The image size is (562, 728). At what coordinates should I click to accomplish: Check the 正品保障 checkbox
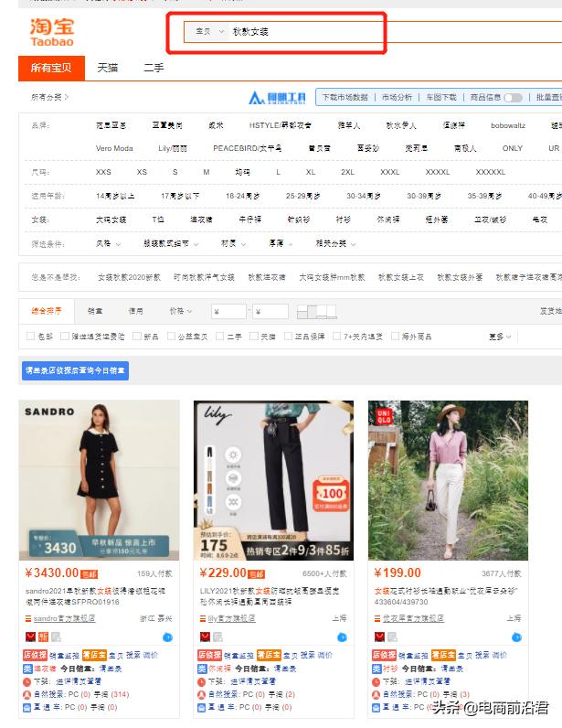(x=288, y=337)
